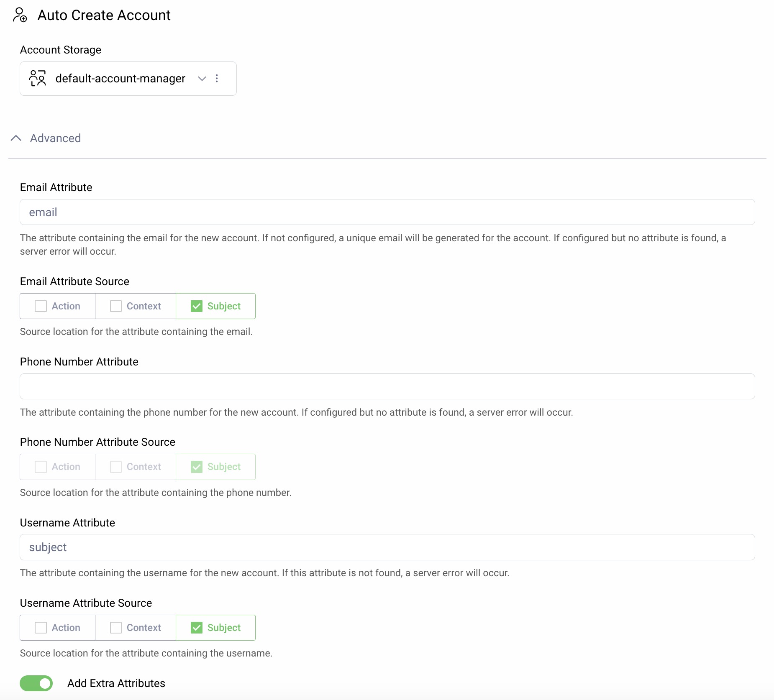Open the three-dot menu beside default-account-manager

(x=217, y=79)
